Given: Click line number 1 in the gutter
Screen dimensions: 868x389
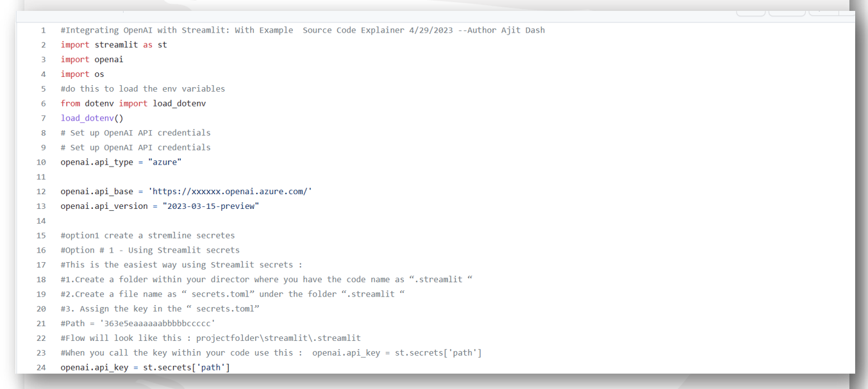Looking at the screenshot, I should pos(43,30).
